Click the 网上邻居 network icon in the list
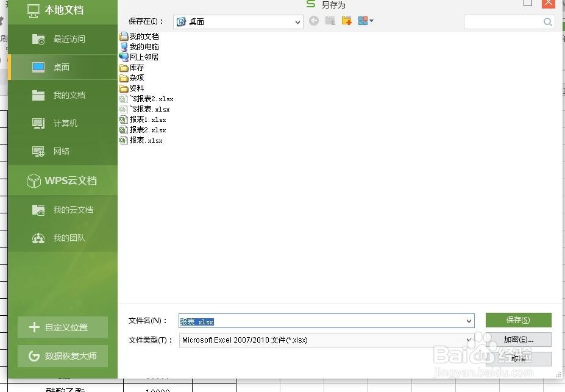This screenshot has width=565, height=392. point(124,57)
